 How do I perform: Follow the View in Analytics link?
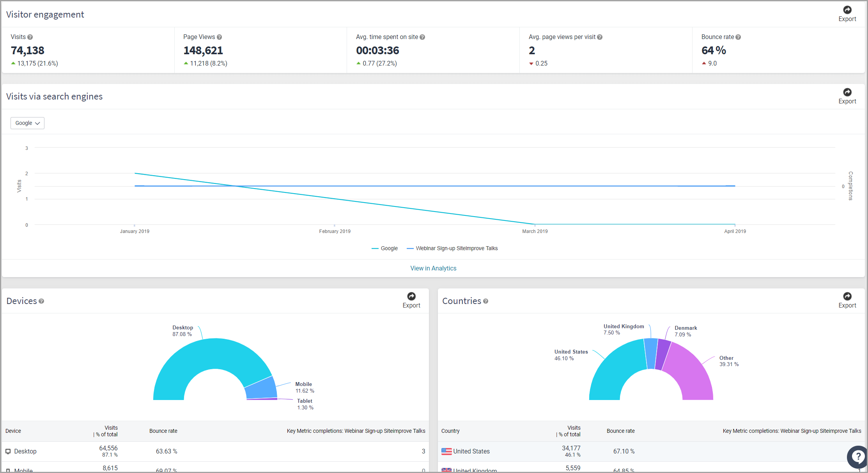[433, 268]
